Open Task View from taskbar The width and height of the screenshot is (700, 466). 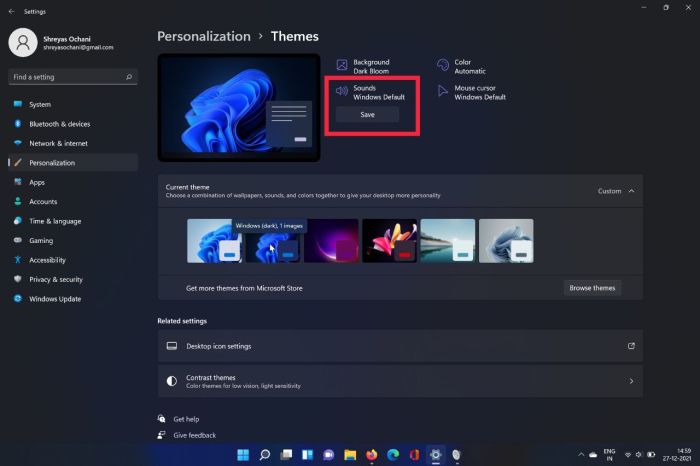coord(286,455)
